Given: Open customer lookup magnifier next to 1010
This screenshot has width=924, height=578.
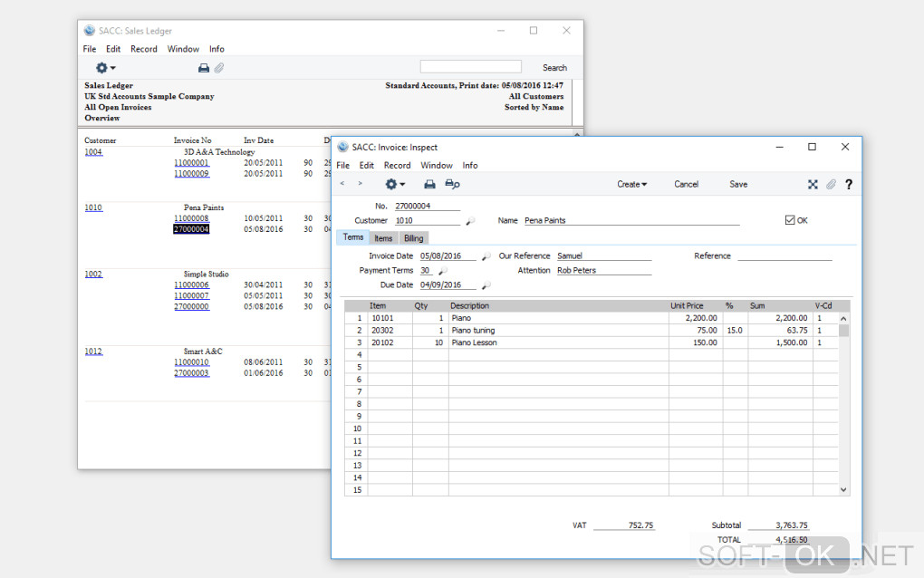Looking at the screenshot, I should 470,221.
